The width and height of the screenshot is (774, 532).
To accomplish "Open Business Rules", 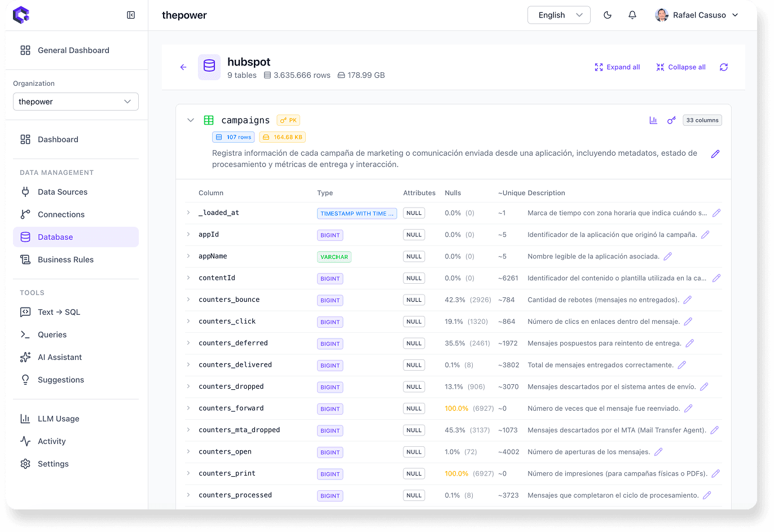I will pyautogui.click(x=76, y=260).
